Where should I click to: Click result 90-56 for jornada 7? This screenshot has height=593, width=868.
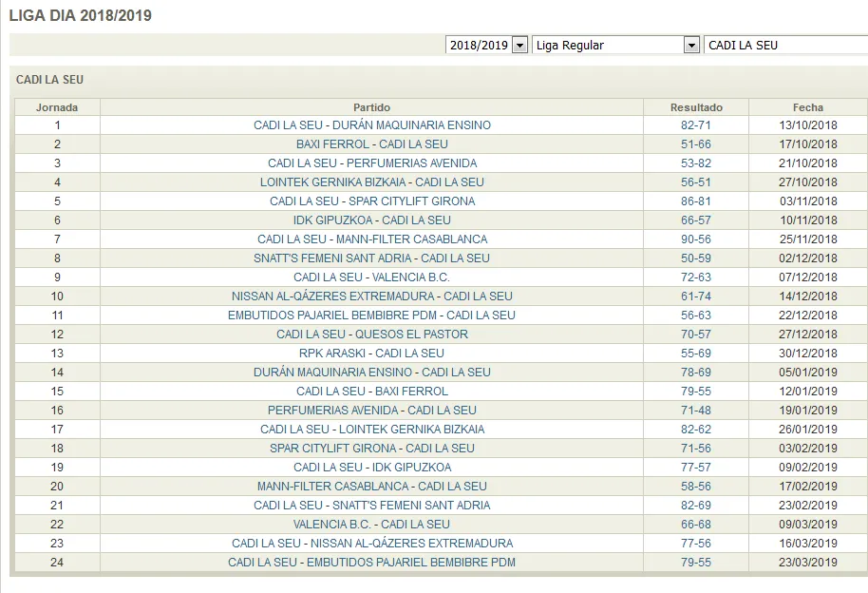click(696, 239)
